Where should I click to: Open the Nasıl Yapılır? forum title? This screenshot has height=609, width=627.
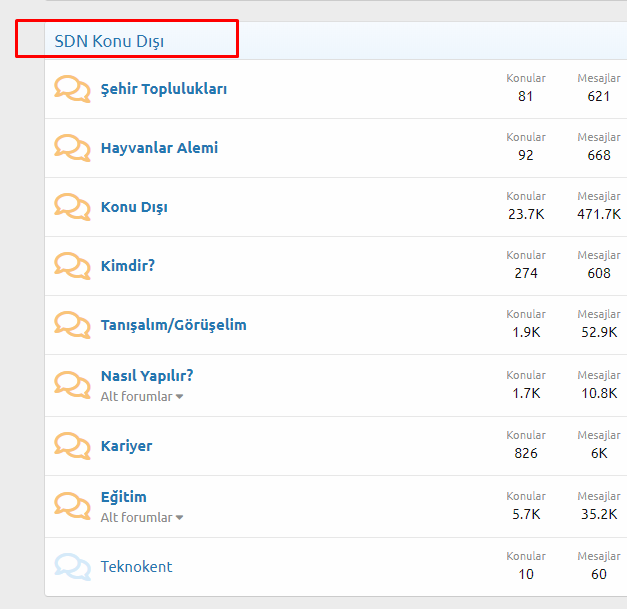[x=147, y=376]
